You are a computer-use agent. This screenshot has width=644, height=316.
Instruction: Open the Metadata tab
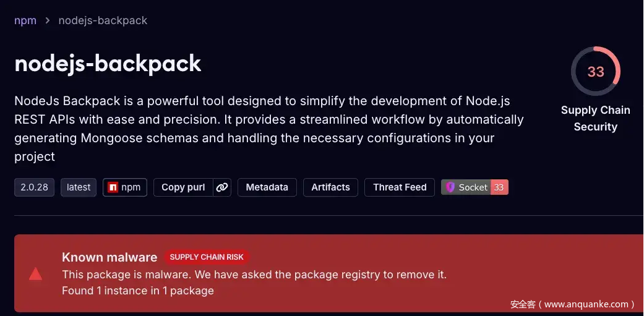click(267, 187)
